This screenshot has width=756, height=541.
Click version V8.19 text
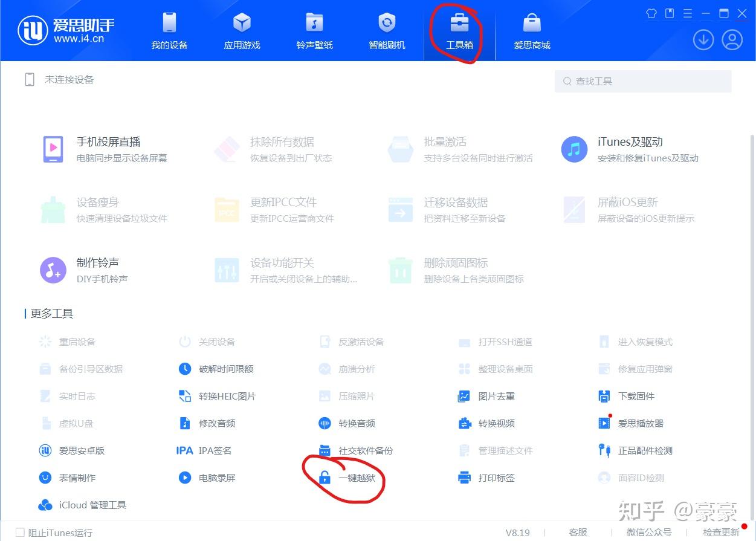[517, 533]
